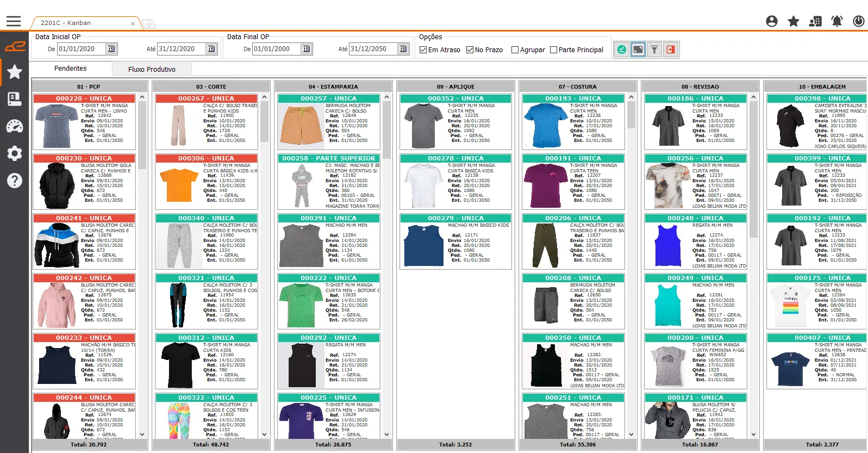Open calendar picker for Data Final OP 'Até'
Viewport: 868px width, 453px height.
[403, 49]
